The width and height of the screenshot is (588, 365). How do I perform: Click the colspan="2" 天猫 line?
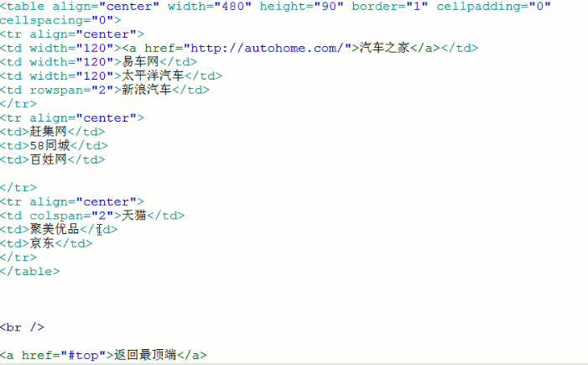coord(92,216)
